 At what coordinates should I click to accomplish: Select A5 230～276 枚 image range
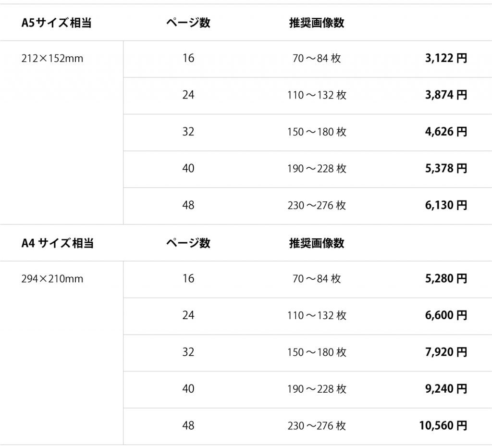pyautogui.click(x=317, y=205)
